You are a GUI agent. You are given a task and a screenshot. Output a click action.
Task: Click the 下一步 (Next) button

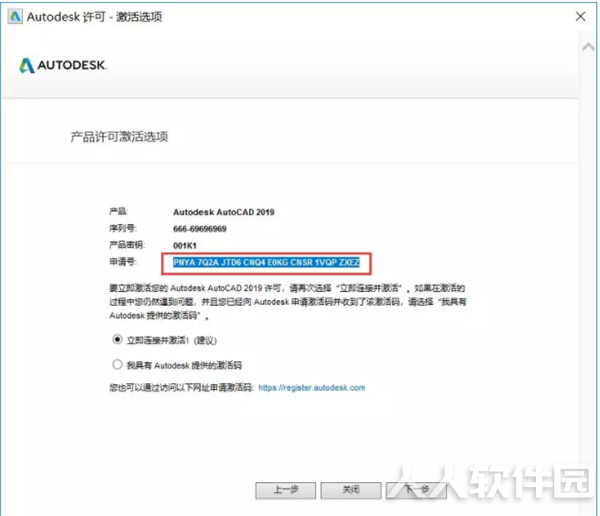(x=416, y=490)
